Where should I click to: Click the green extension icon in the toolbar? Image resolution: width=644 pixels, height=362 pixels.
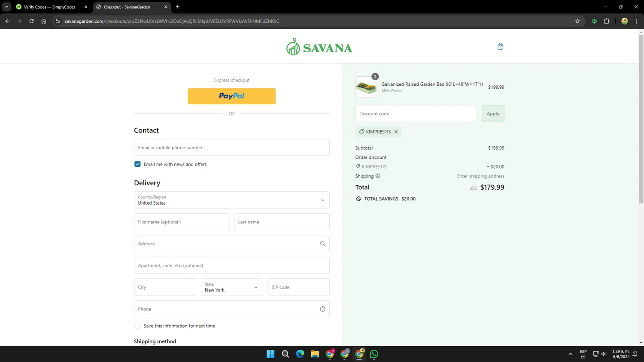click(594, 21)
